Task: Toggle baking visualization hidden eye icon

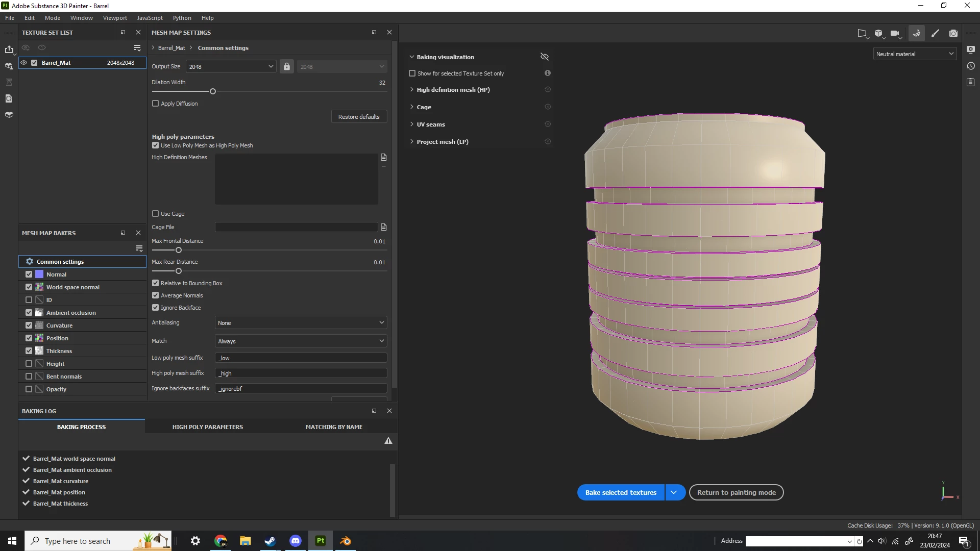Action: [545, 57]
